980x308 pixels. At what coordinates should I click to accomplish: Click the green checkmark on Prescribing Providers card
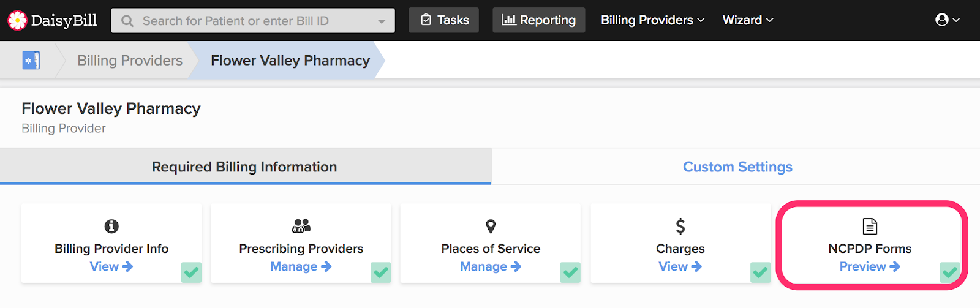[x=381, y=272]
